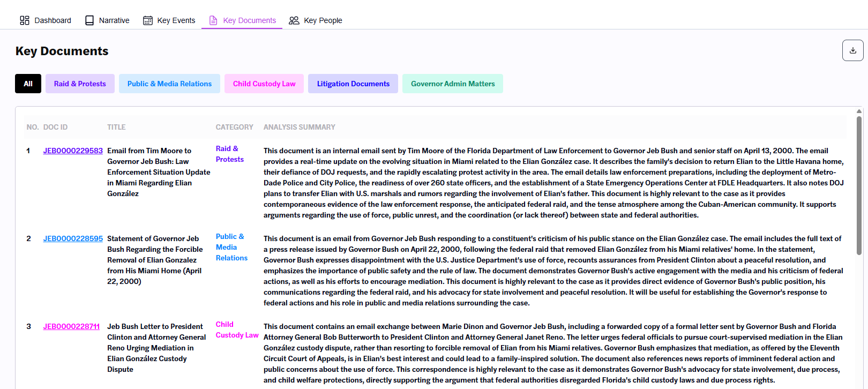Click row number 3 cell
The height and width of the screenshot is (389, 868).
29,326
